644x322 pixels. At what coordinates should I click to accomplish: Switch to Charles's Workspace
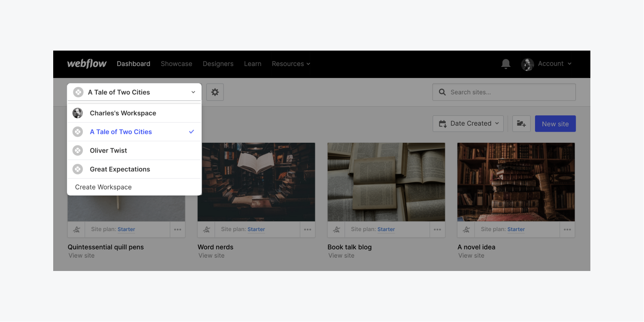point(134,113)
